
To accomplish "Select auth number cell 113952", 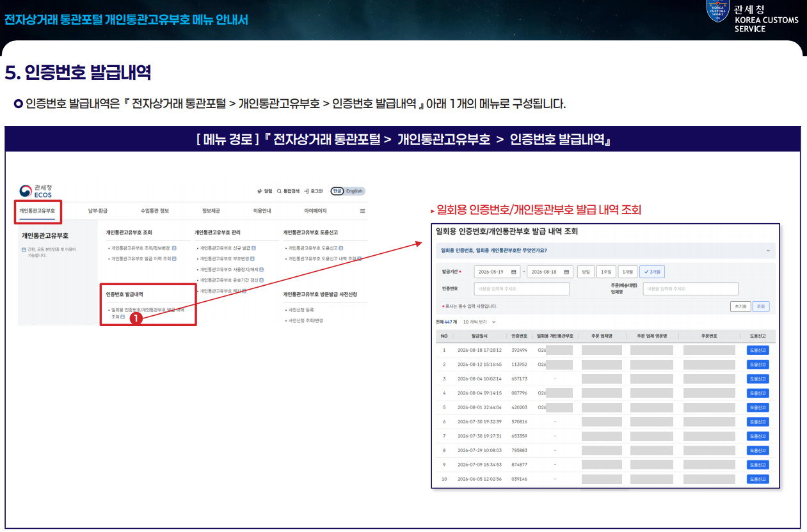I will click(x=519, y=364).
